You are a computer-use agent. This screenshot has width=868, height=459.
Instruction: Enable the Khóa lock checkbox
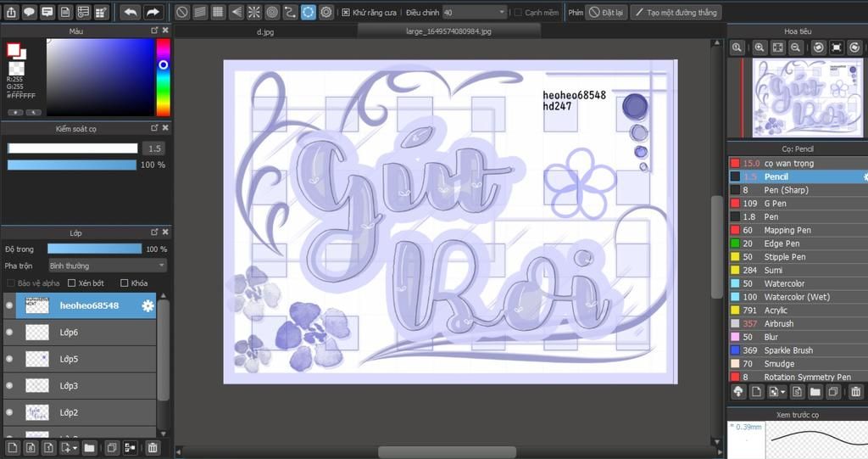pyautogui.click(x=124, y=283)
